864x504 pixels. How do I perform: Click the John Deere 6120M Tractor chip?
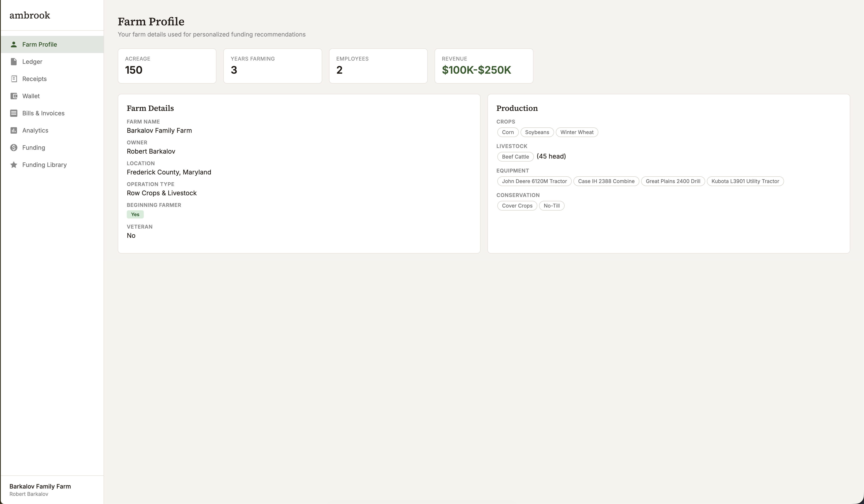pos(534,181)
